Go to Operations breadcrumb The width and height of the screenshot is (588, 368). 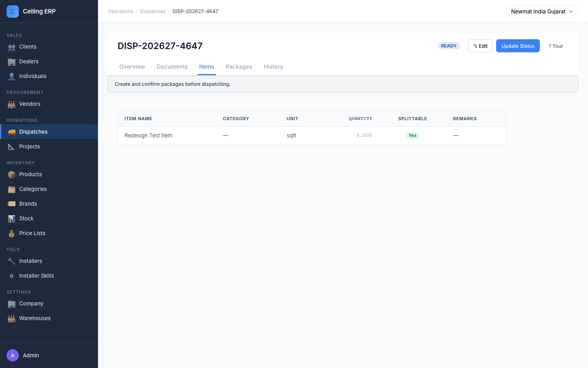pos(120,11)
